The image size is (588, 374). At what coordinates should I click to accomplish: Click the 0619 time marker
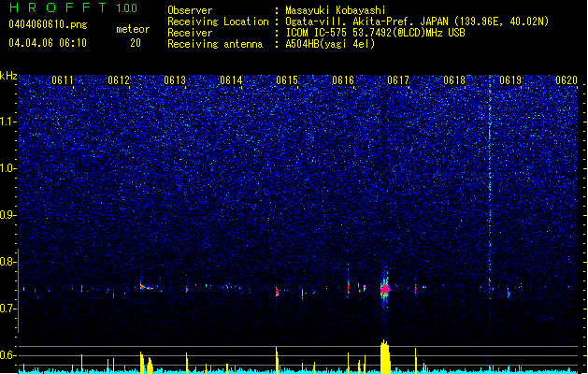(x=510, y=80)
